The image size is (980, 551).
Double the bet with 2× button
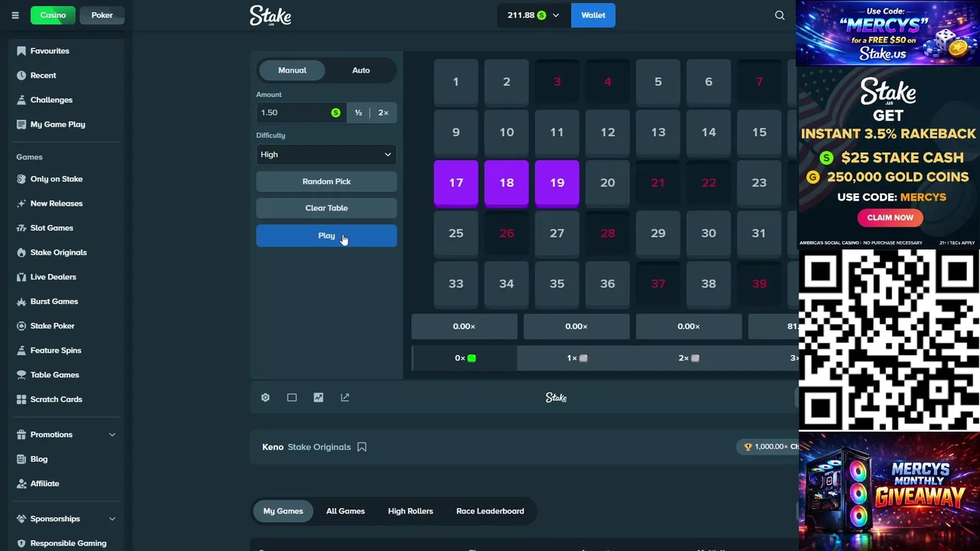(x=383, y=112)
